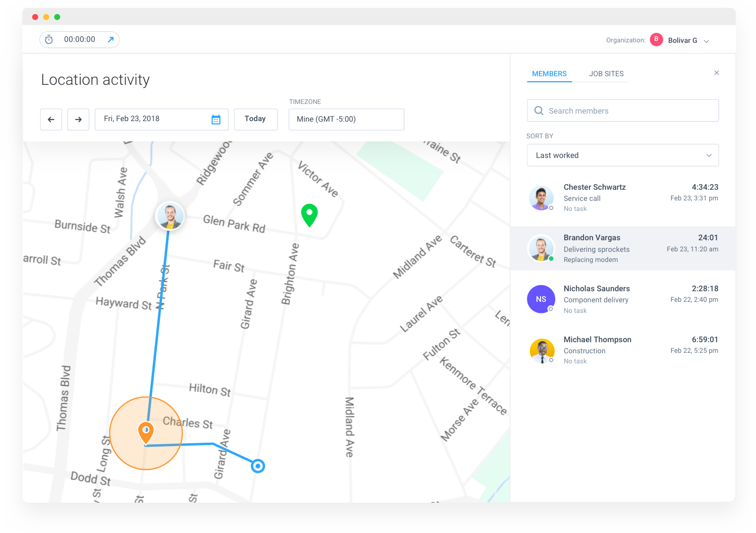Select Chester Schwartz from members list
This screenshot has height=533, width=756.
click(x=623, y=198)
